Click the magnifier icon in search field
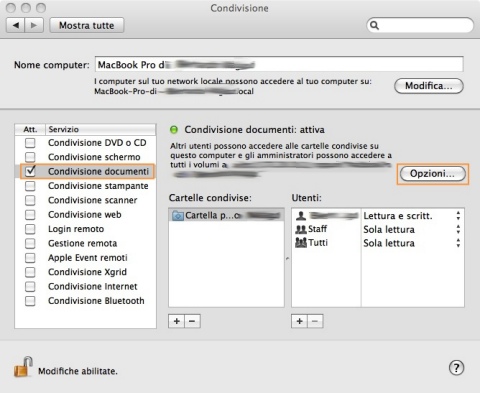 (375, 26)
